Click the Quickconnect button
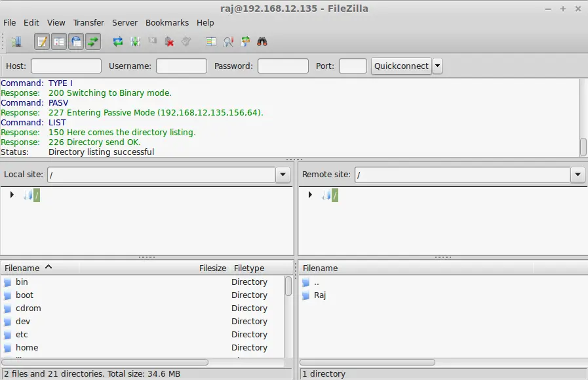Image resolution: width=588 pixels, height=380 pixels. pyautogui.click(x=401, y=66)
